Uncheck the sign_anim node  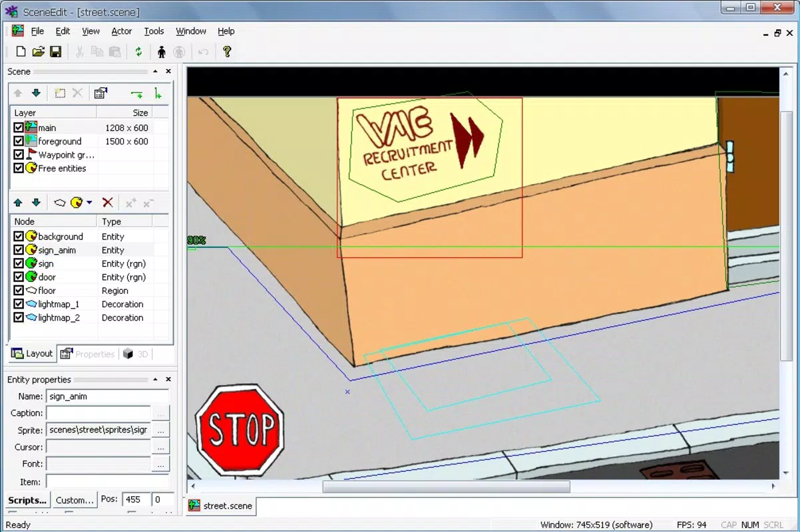[x=19, y=250]
